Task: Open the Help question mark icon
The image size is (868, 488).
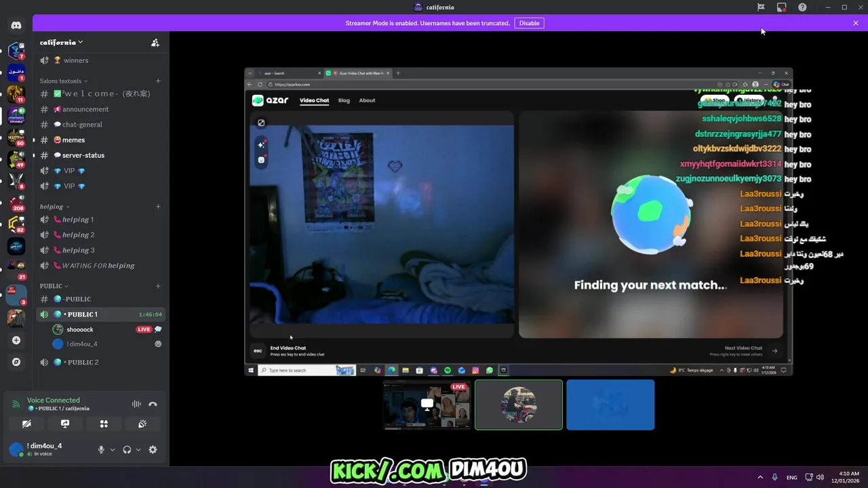Action: click(802, 7)
